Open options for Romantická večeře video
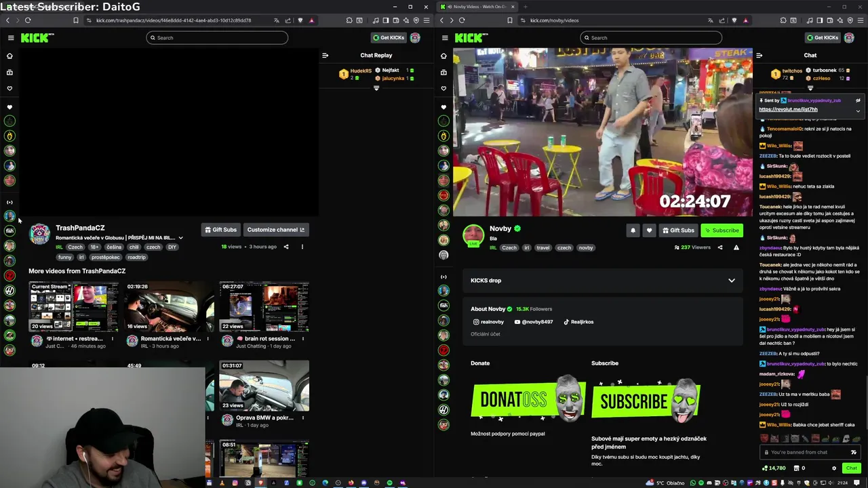Image resolution: width=868 pixels, height=488 pixels. [x=208, y=339]
